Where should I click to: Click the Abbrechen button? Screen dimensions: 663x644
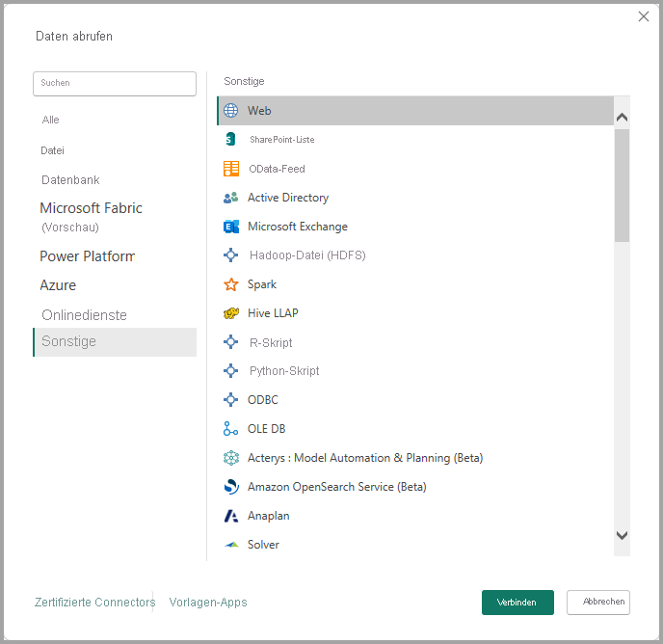[598, 602]
